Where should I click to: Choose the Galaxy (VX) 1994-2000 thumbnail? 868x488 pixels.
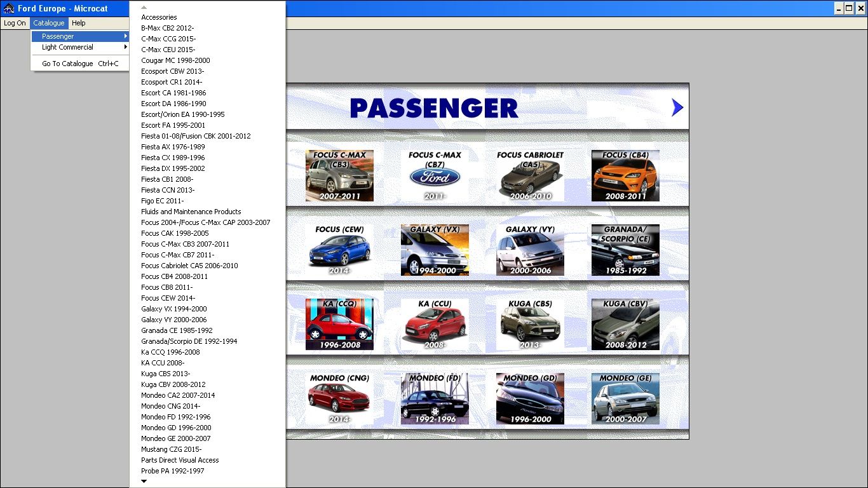435,250
